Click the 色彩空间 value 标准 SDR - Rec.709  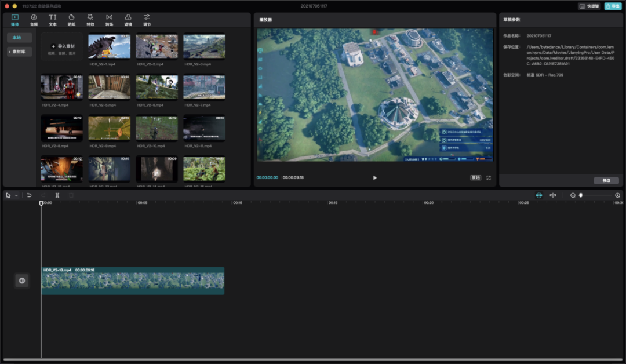tap(544, 75)
